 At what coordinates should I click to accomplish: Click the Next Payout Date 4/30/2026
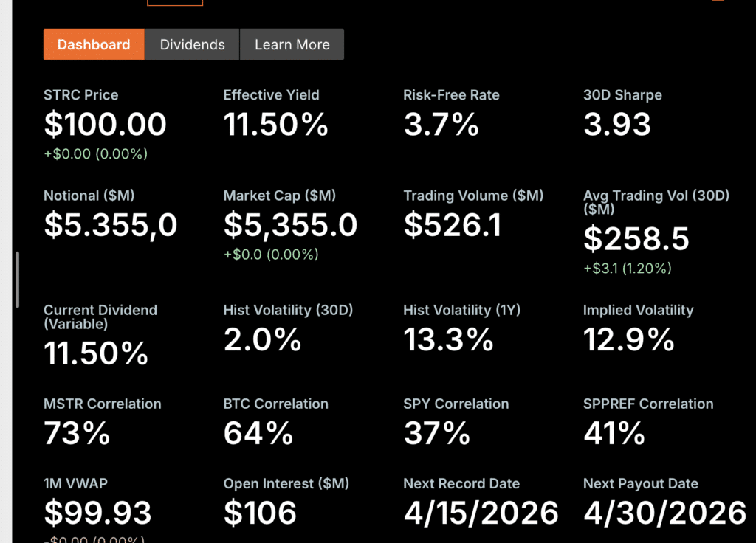pyautogui.click(x=664, y=513)
